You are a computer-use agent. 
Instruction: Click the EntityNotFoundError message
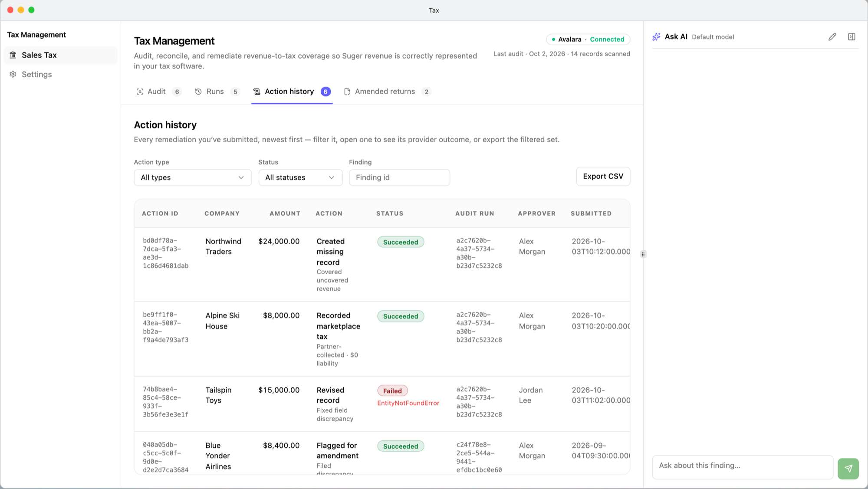pyautogui.click(x=408, y=403)
